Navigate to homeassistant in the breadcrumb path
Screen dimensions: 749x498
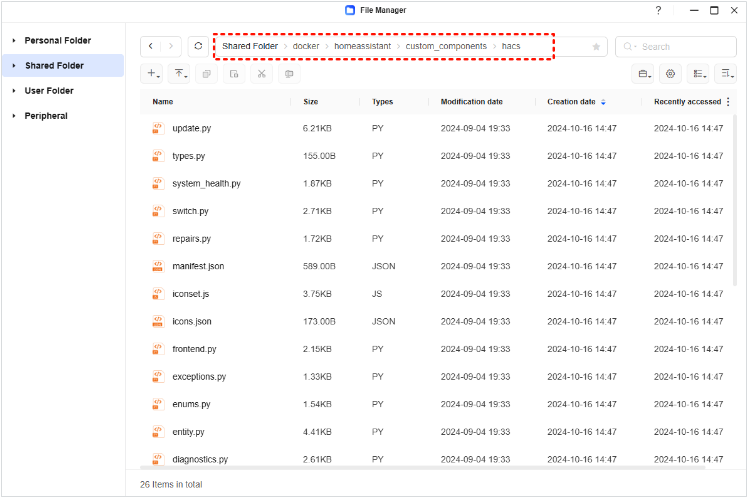362,46
